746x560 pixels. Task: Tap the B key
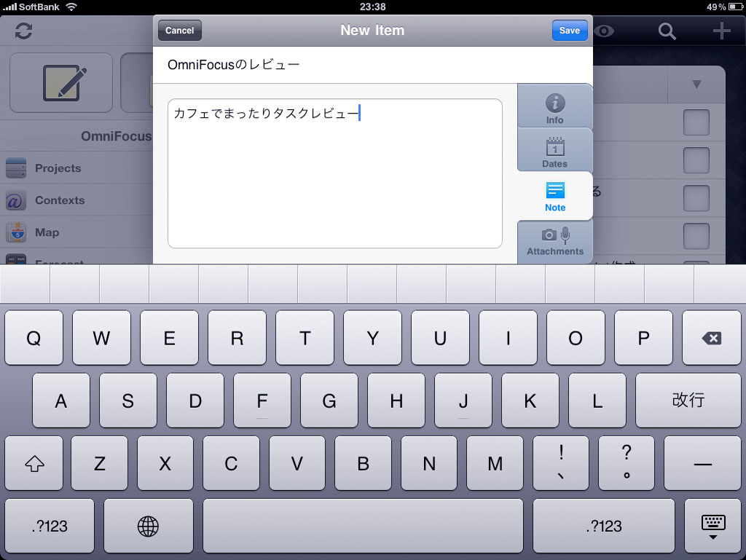coord(363,463)
